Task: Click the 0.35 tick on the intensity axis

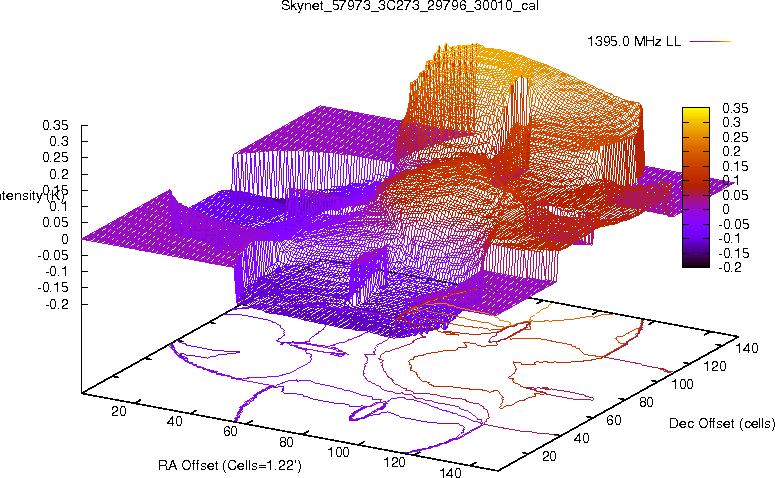Action: 55,125
